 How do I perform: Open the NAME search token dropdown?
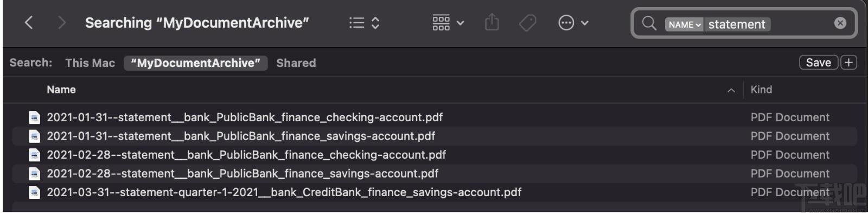[684, 24]
